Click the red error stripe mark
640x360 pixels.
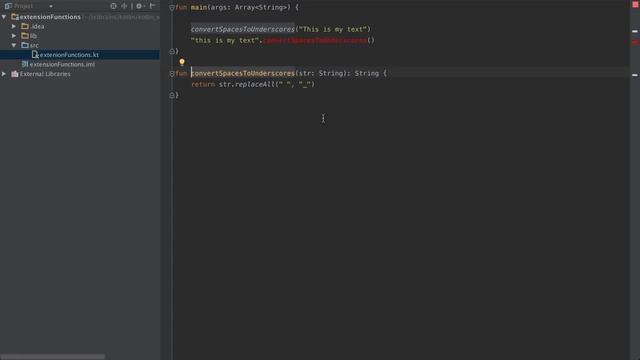pyautogui.click(x=635, y=42)
